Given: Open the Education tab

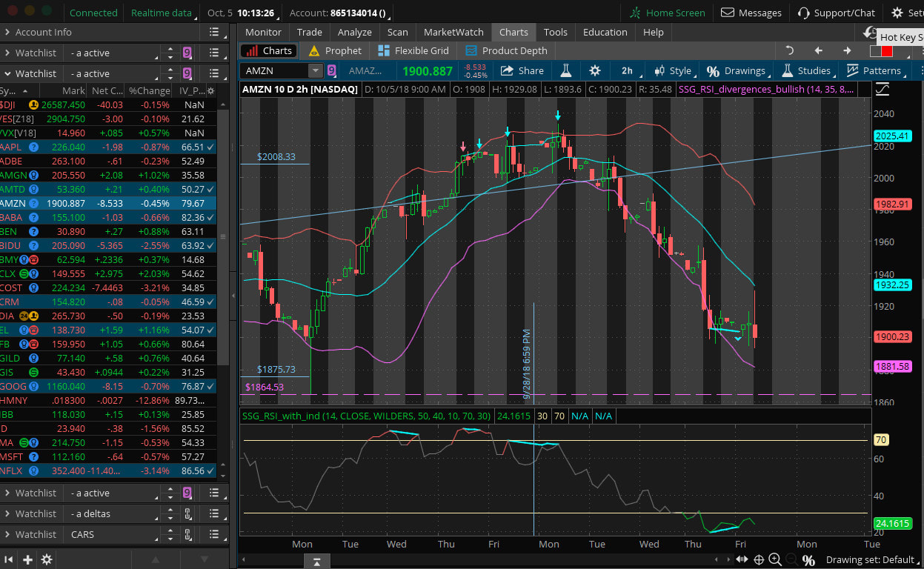Looking at the screenshot, I should click(605, 32).
